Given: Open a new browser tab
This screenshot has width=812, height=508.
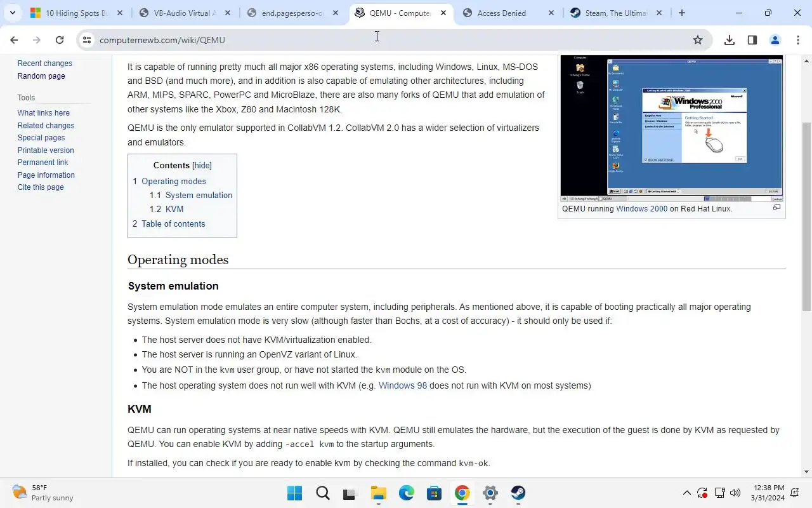Looking at the screenshot, I should [682, 13].
